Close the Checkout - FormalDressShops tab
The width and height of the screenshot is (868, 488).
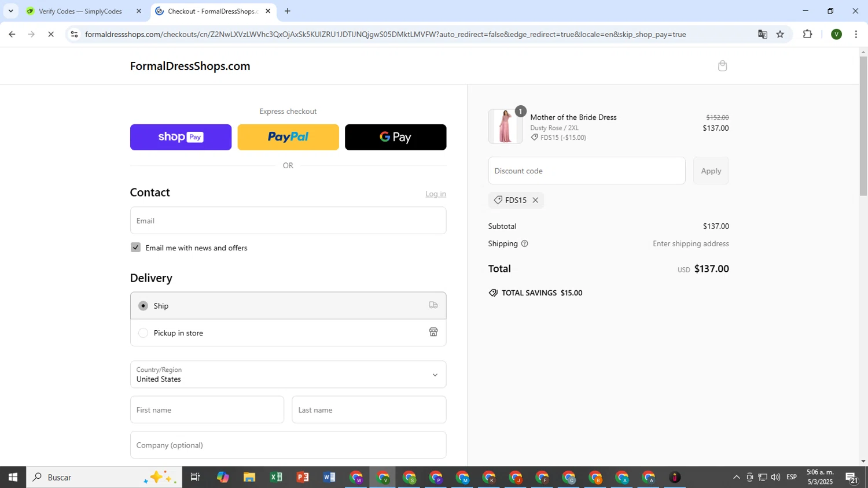(268, 11)
